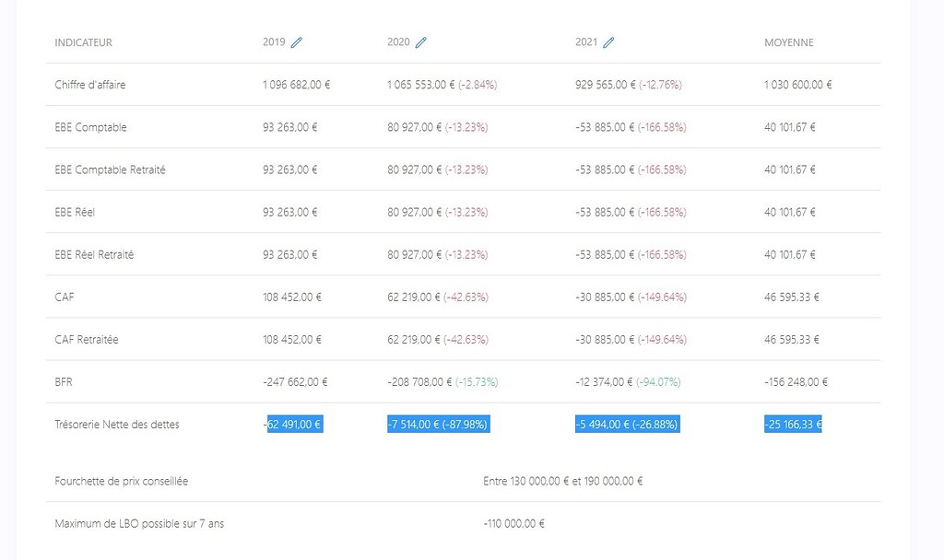This screenshot has width=944, height=560.
Task: Click the pencil edit icon beside 2020
Action: (x=421, y=42)
